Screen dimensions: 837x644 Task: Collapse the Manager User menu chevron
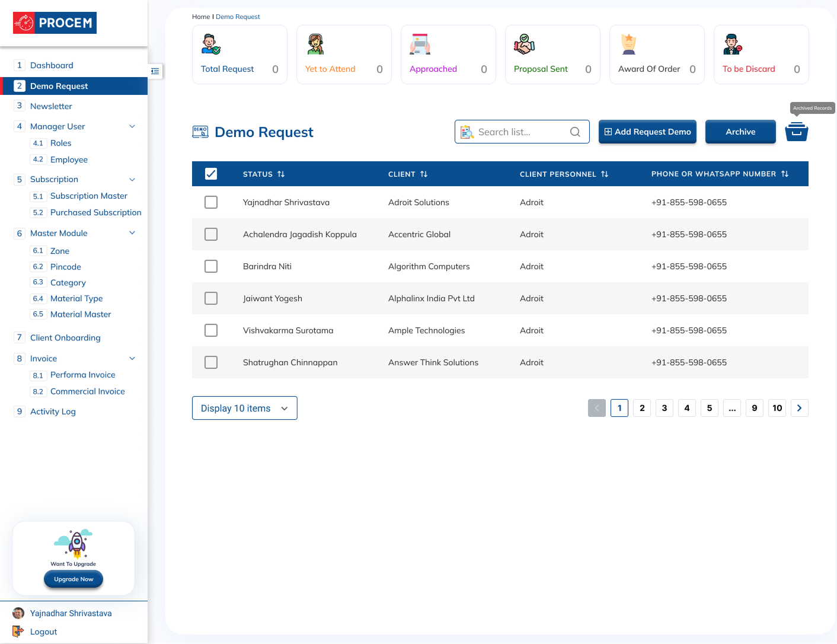coord(132,126)
